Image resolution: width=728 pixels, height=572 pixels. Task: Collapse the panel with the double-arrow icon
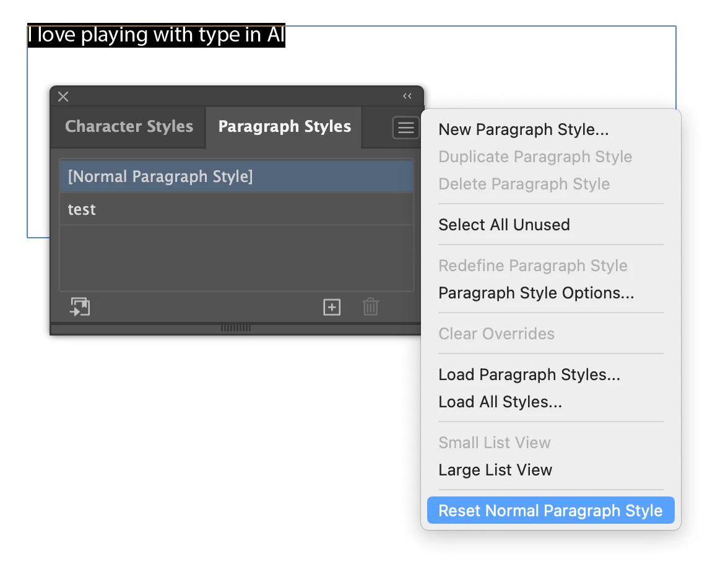407,96
